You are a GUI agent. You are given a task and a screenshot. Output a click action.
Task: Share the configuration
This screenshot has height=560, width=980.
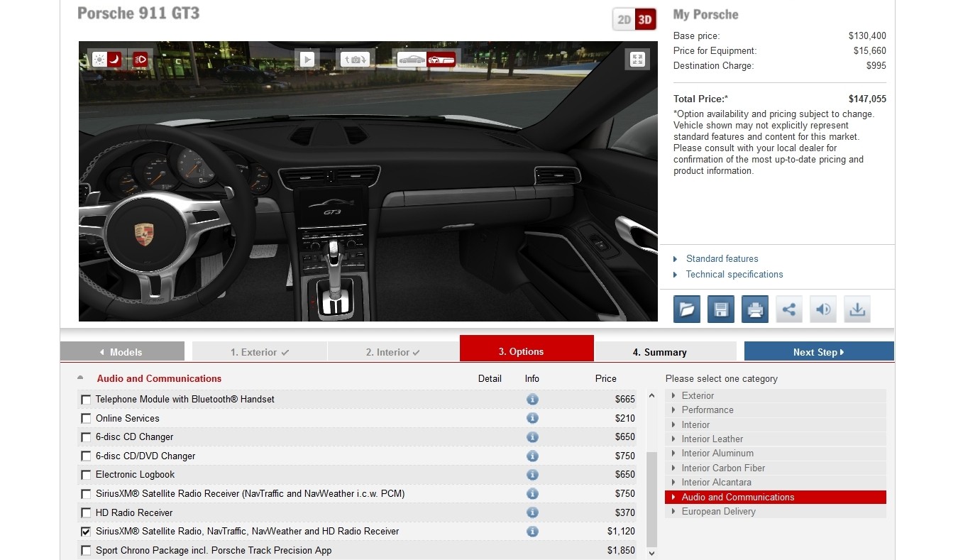[789, 309]
